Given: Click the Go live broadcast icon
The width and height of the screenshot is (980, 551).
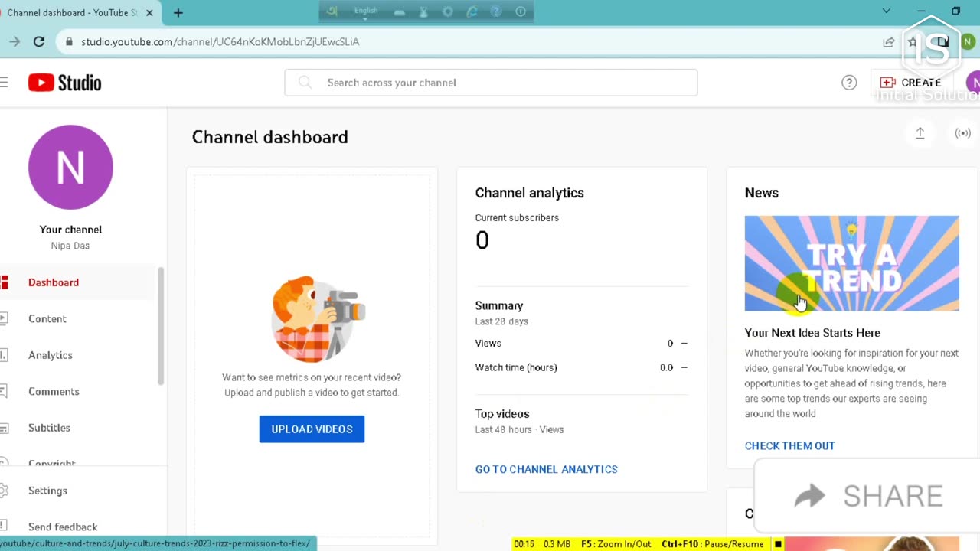Looking at the screenshot, I should click(x=963, y=133).
